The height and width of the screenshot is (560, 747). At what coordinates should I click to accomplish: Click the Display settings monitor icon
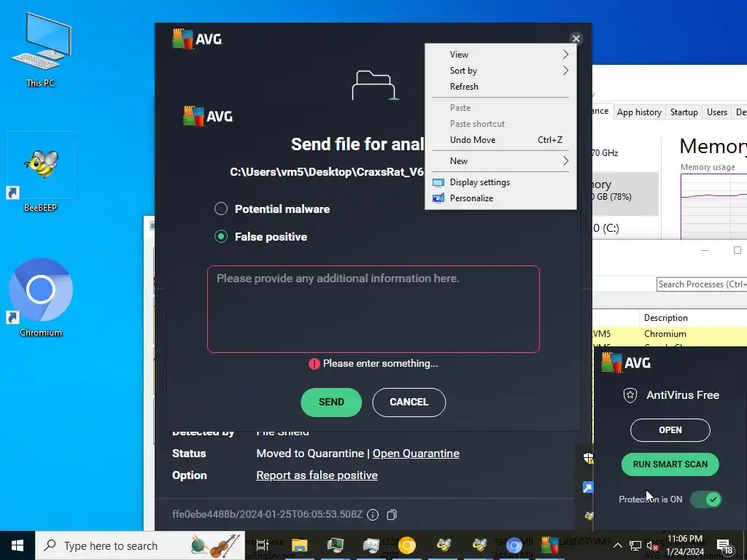pos(438,182)
